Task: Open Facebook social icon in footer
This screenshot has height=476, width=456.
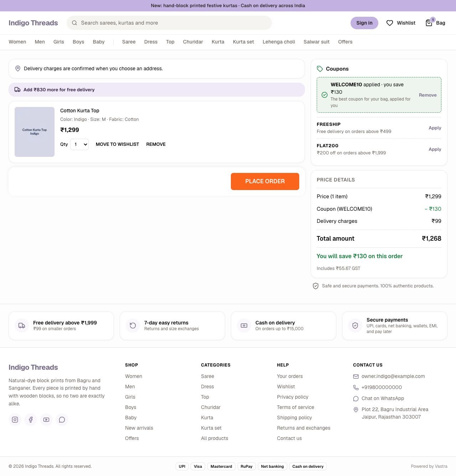Action: 31,420
